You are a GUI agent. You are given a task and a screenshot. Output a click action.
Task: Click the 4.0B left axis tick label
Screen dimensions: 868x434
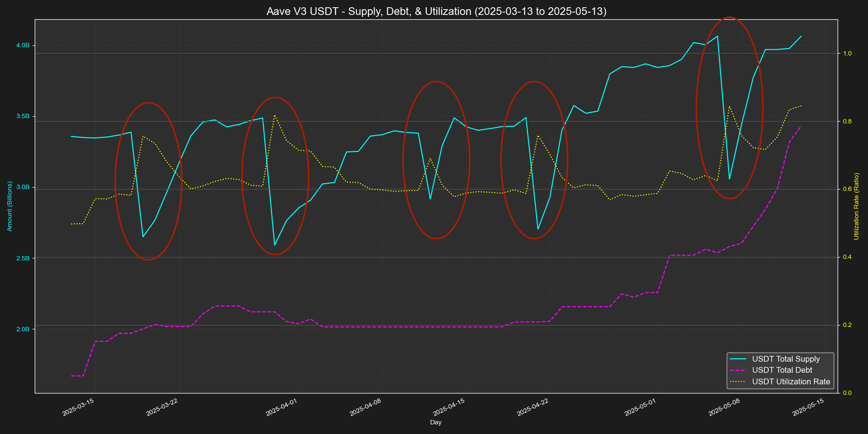(23, 45)
